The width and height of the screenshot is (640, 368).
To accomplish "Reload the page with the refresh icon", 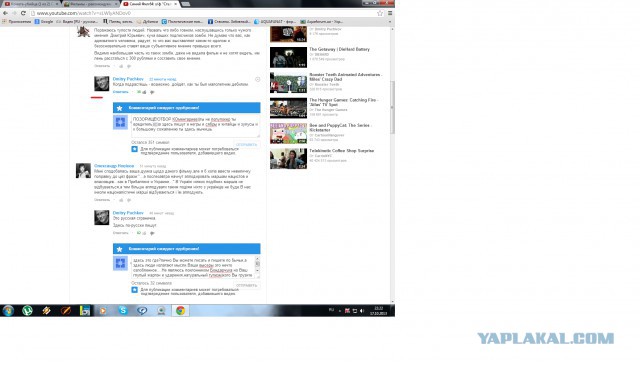I will 23,13.
